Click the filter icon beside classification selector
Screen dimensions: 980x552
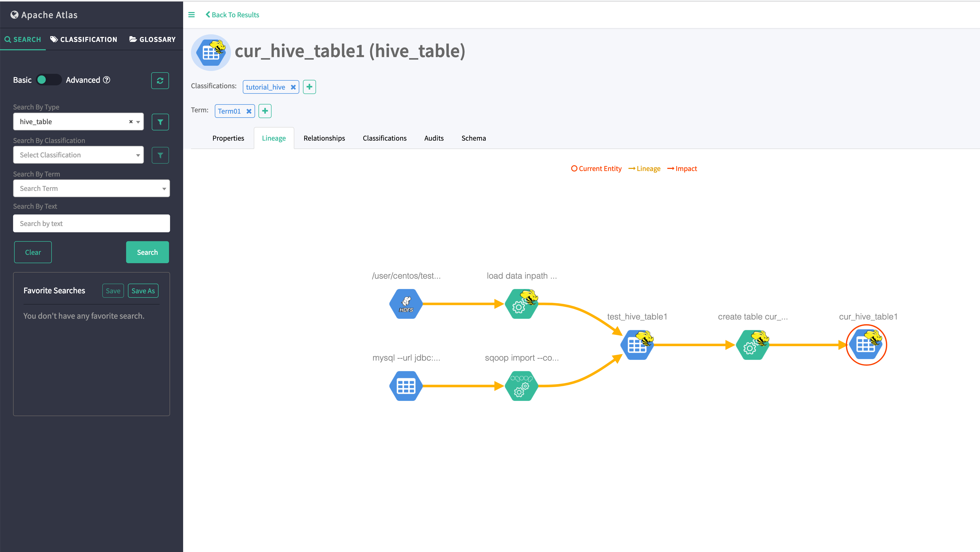(160, 155)
